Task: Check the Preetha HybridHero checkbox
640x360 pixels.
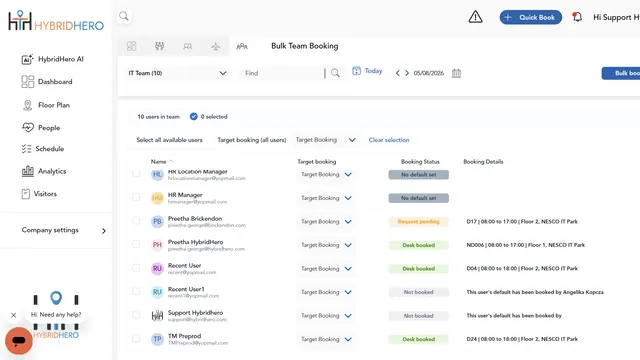Action: [136, 244]
